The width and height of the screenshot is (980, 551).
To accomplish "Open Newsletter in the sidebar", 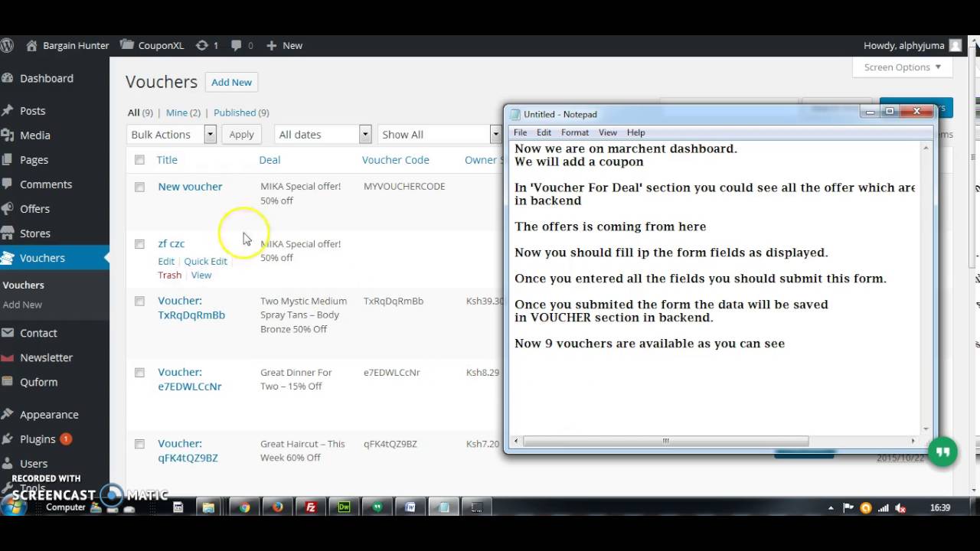I will (x=46, y=357).
